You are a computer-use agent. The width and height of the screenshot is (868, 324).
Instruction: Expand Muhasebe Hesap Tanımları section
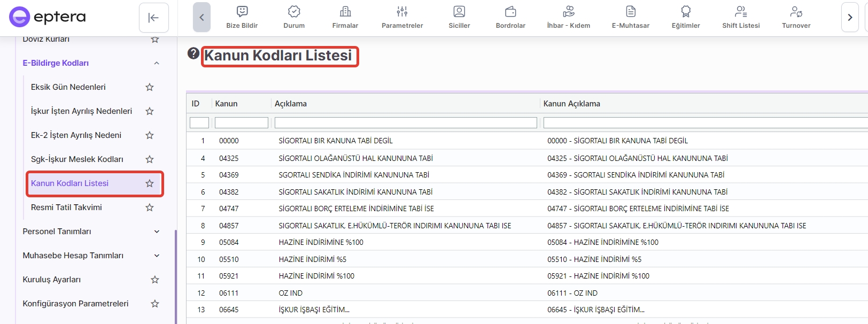click(x=157, y=256)
